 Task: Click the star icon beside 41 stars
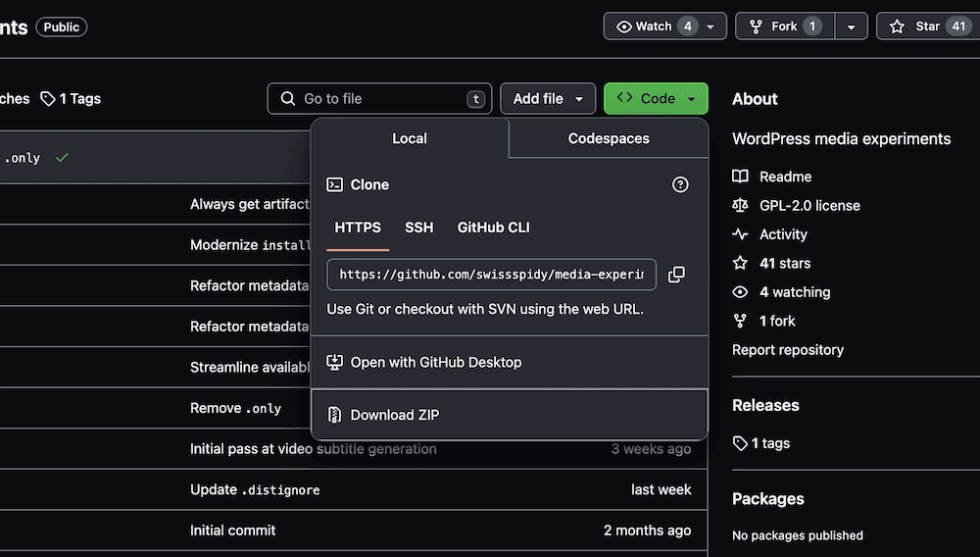[x=740, y=263]
